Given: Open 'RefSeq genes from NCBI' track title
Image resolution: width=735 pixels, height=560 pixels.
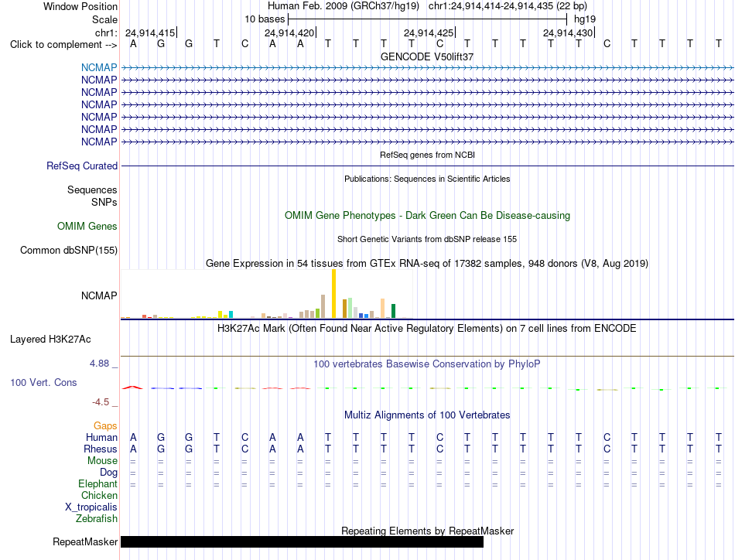Looking at the screenshot, I should (x=427, y=155).
